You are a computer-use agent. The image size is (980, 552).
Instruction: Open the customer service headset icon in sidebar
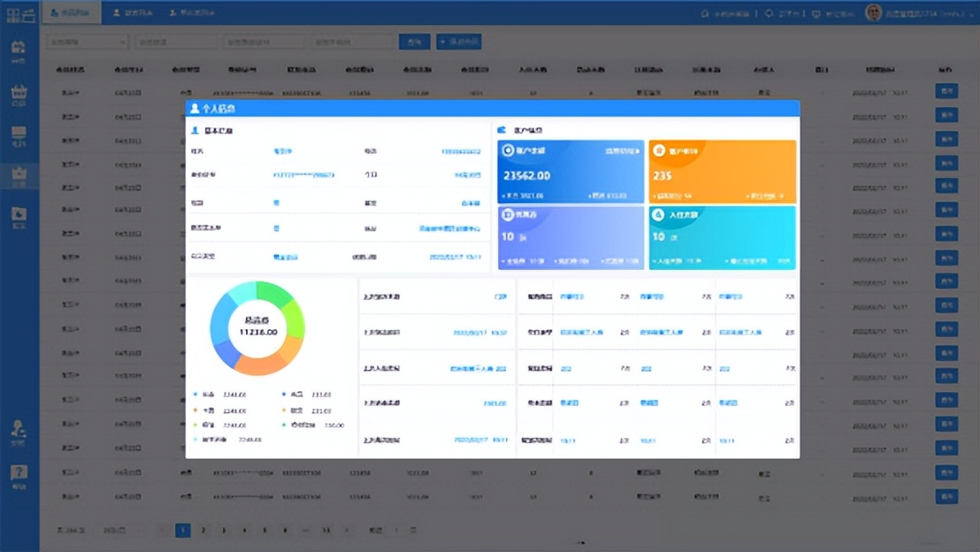pos(19,432)
